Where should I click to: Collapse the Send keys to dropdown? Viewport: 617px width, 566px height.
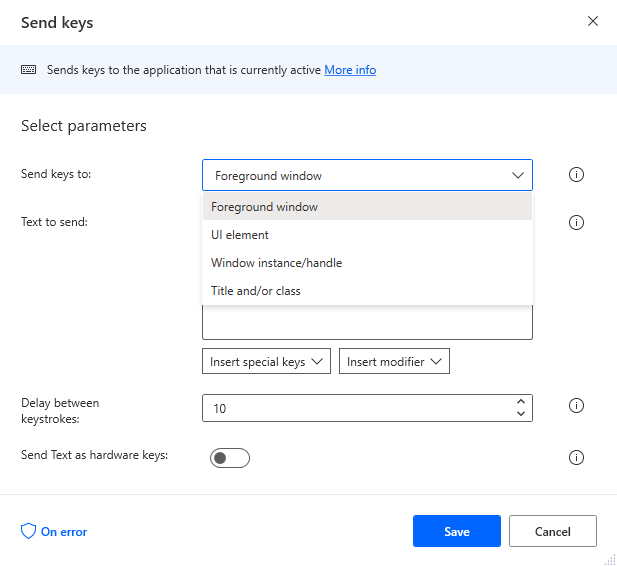pyautogui.click(x=518, y=175)
